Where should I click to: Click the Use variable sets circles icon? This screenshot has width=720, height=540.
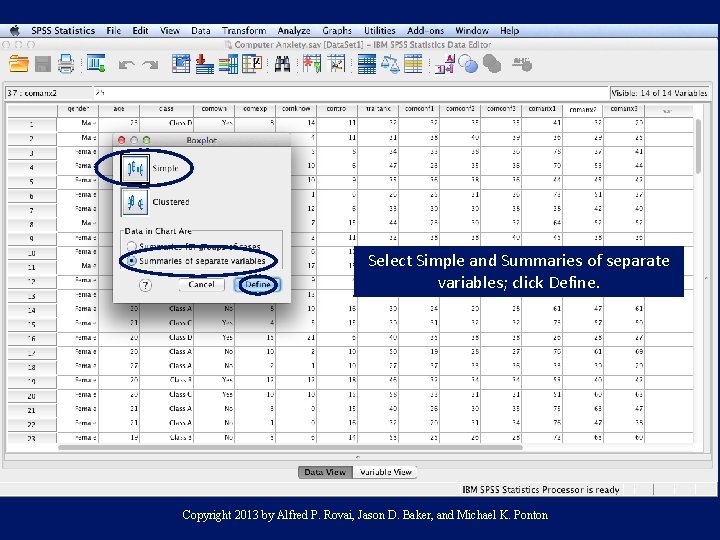click(468, 64)
